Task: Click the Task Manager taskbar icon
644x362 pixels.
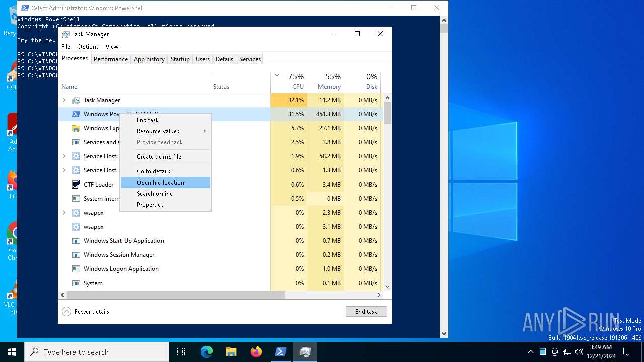Action: pyautogui.click(x=305, y=352)
